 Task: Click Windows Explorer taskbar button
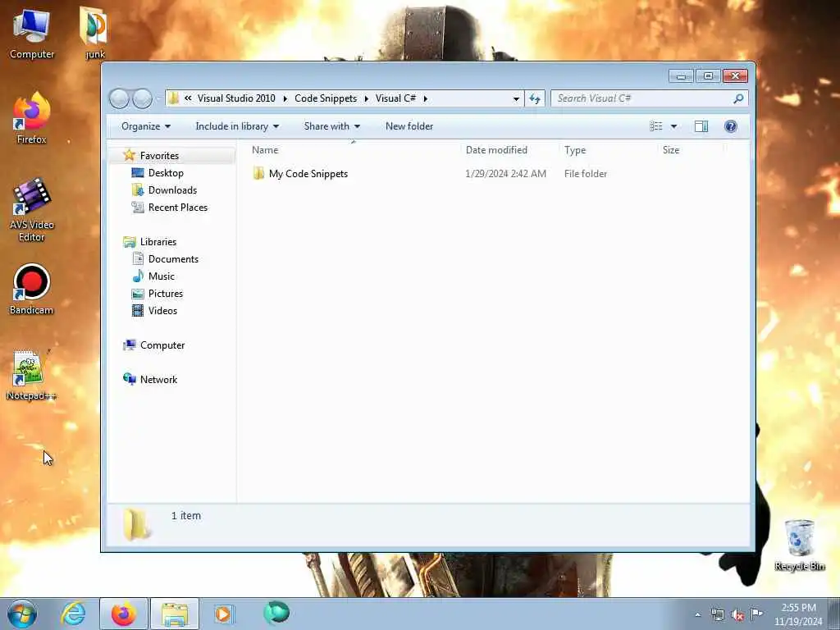pyautogui.click(x=175, y=614)
